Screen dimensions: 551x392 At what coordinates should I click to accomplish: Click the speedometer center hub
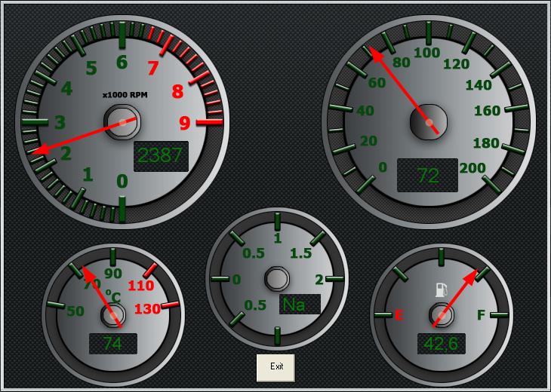[428, 121]
